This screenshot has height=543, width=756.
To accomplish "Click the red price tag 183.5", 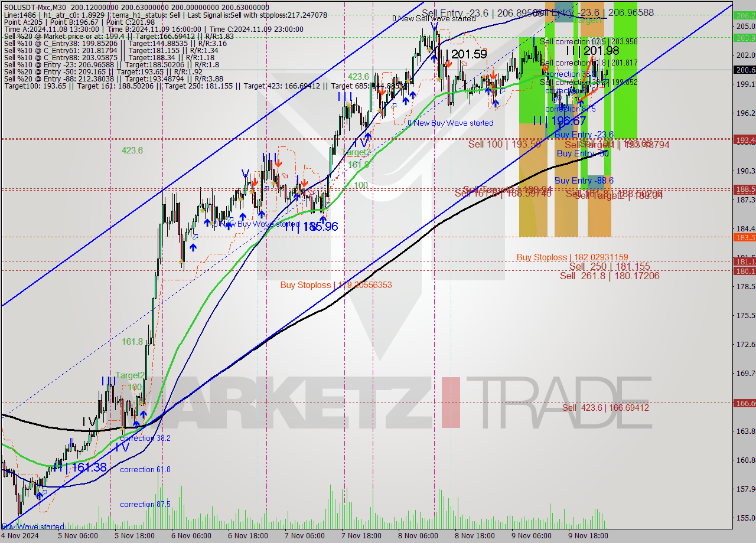I will 744,237.
